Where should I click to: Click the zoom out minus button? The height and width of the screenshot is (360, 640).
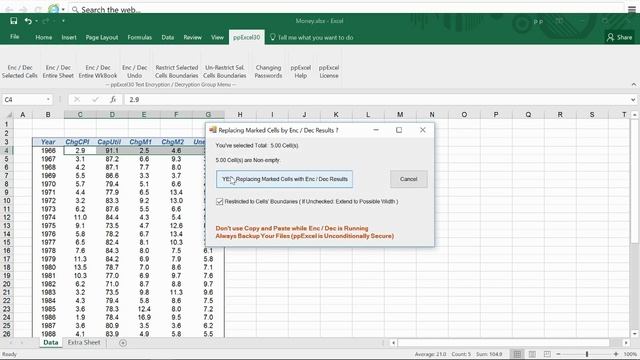click(x=558, y=354)
